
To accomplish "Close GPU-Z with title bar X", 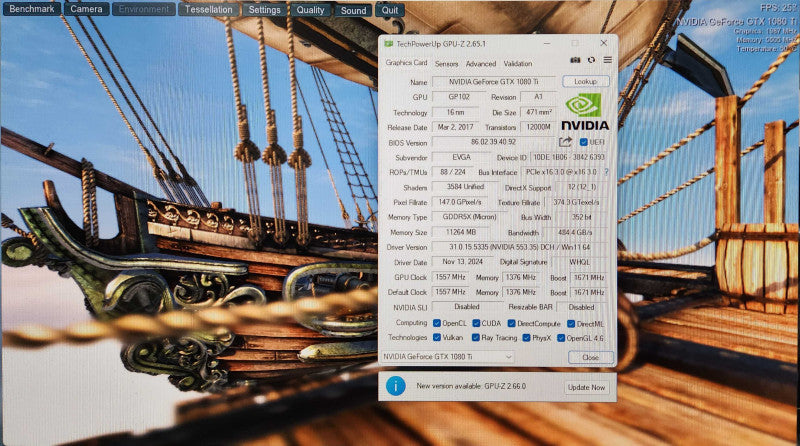I will tap(604, 43).
